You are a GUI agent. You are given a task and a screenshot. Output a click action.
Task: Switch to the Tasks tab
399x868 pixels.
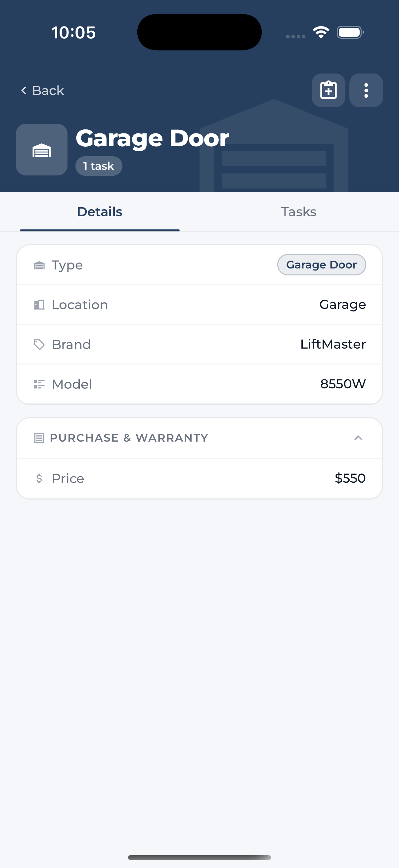pos(299,212)
